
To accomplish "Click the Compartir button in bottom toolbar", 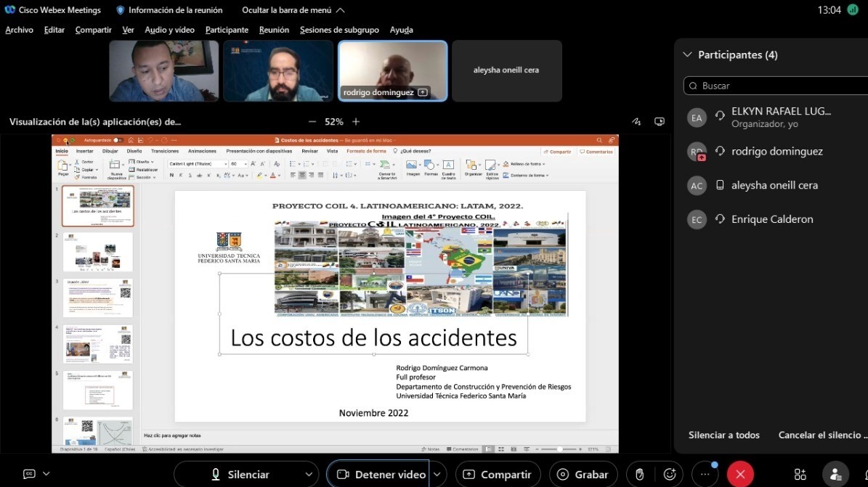I will click(x=498, y=474).
